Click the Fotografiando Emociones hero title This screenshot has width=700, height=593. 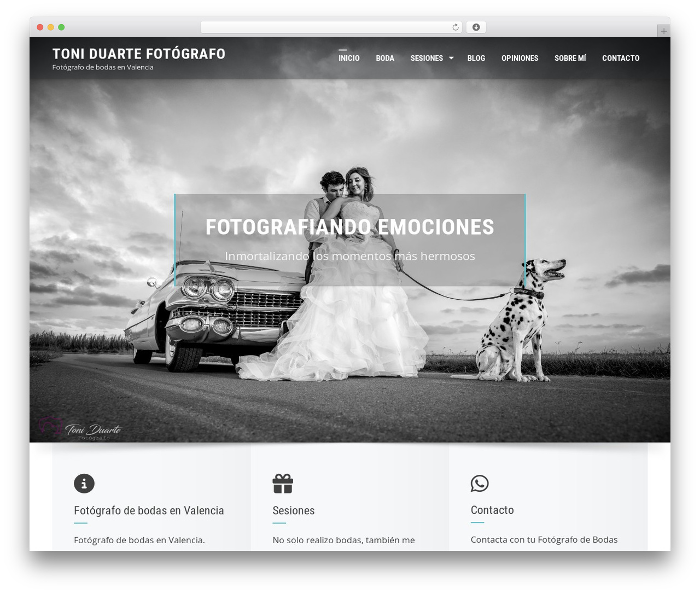(350, 227)
